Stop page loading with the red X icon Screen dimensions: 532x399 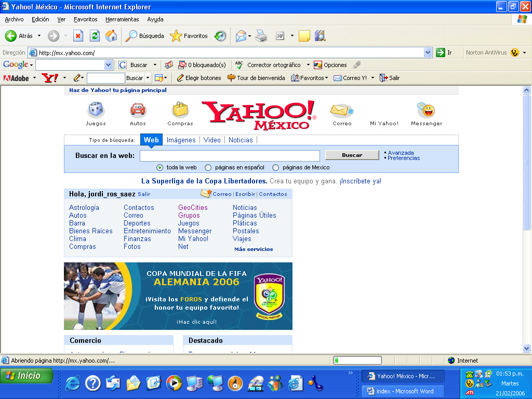pos(78,36)
